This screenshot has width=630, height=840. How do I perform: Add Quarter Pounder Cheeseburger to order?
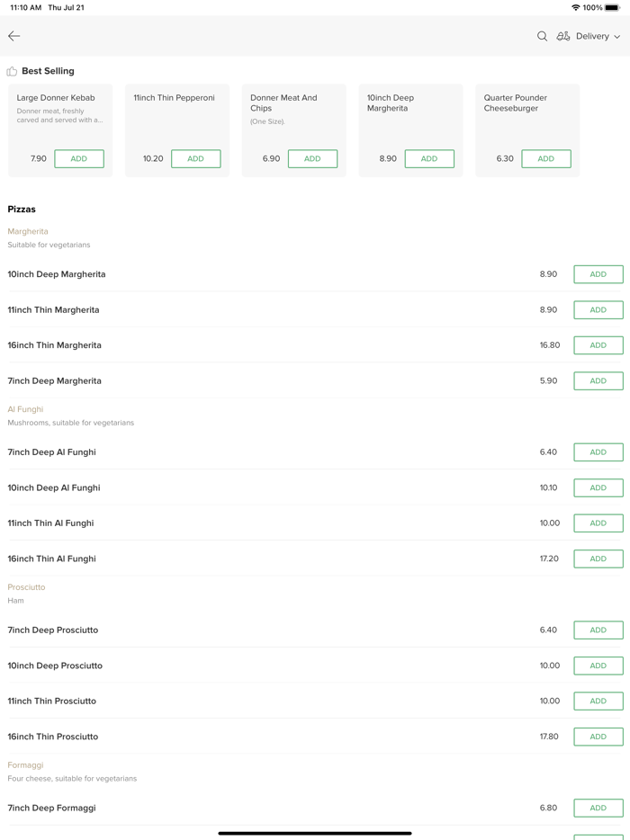point(545,159)
